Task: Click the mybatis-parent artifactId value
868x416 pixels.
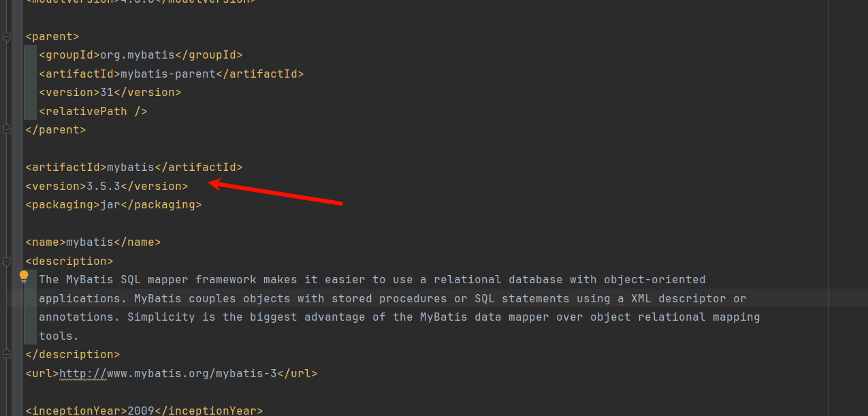Action: (x=168, y=74)
